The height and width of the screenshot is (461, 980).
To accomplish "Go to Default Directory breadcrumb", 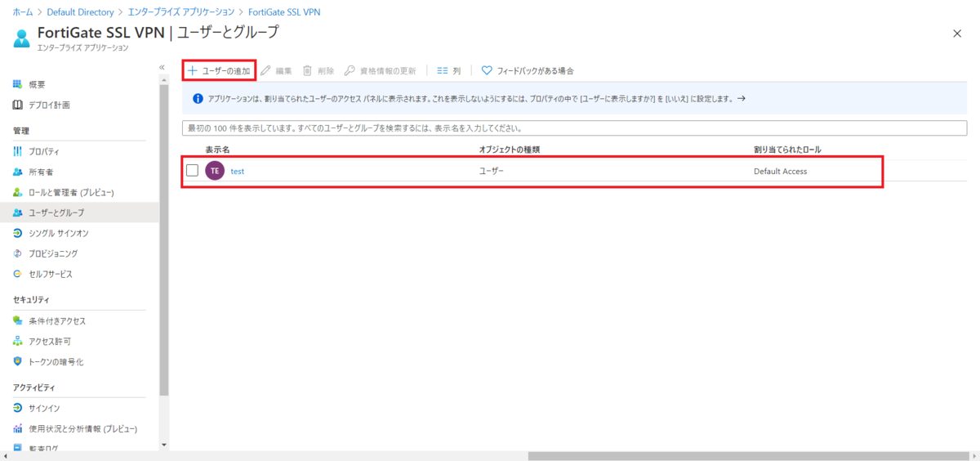I will pyautogui.click(x=80, y=12).
